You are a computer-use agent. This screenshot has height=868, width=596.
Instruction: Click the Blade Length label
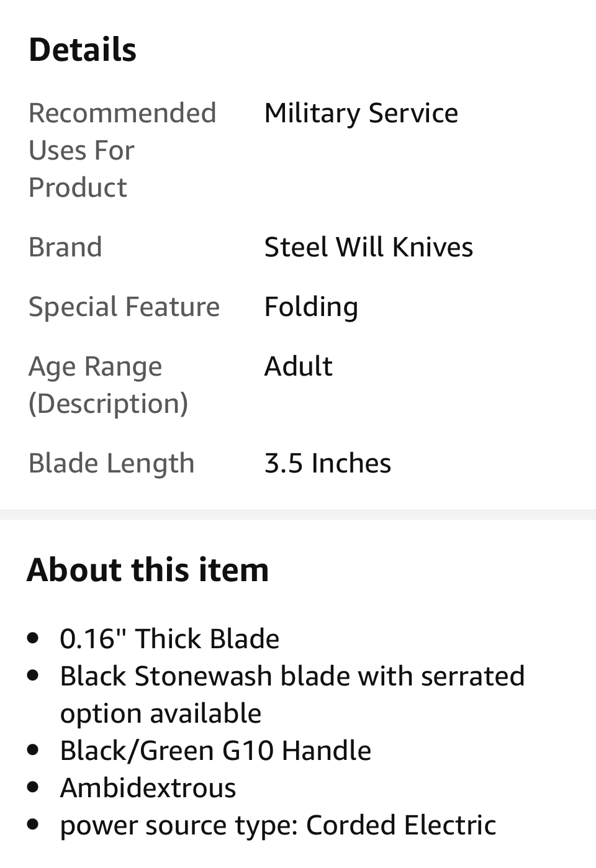coord(112,463)
